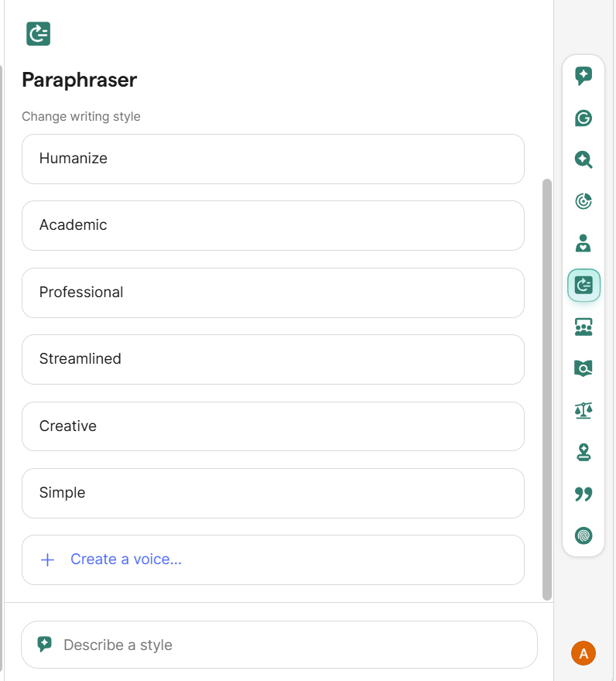Click Create a voice link
The width and height of the screenshot is (616, 681).
tap(125, 560)
